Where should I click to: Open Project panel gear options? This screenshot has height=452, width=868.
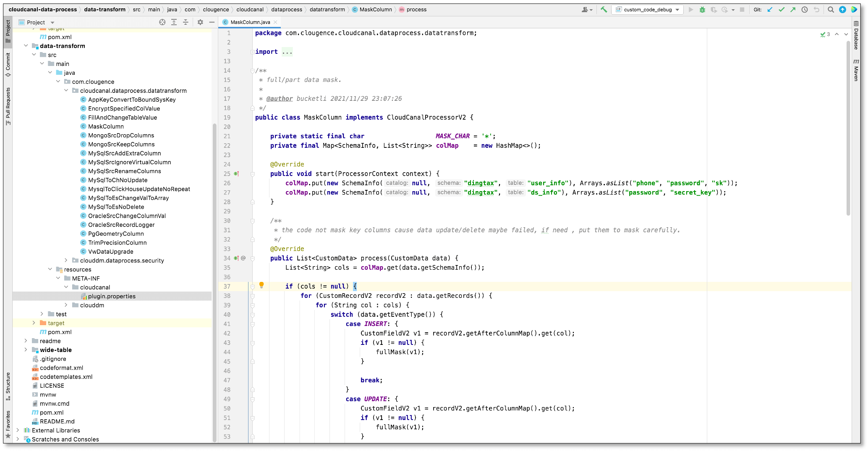coord(200,22)
